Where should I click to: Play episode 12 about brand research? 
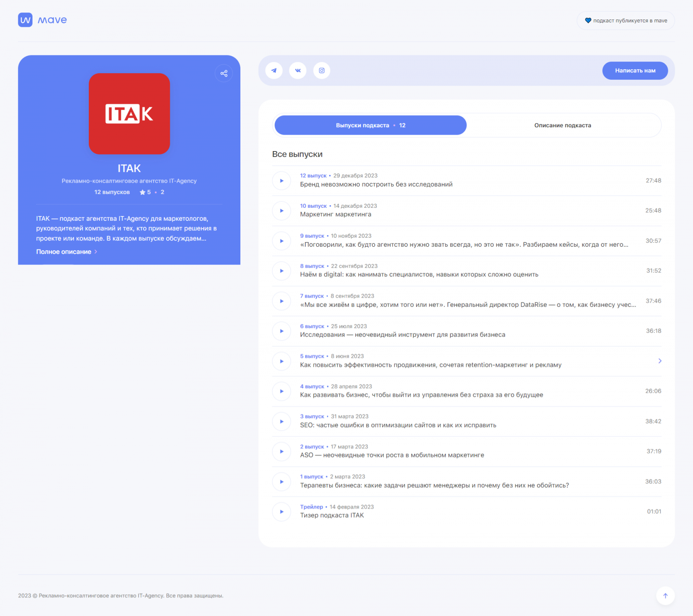click(282, 181)
